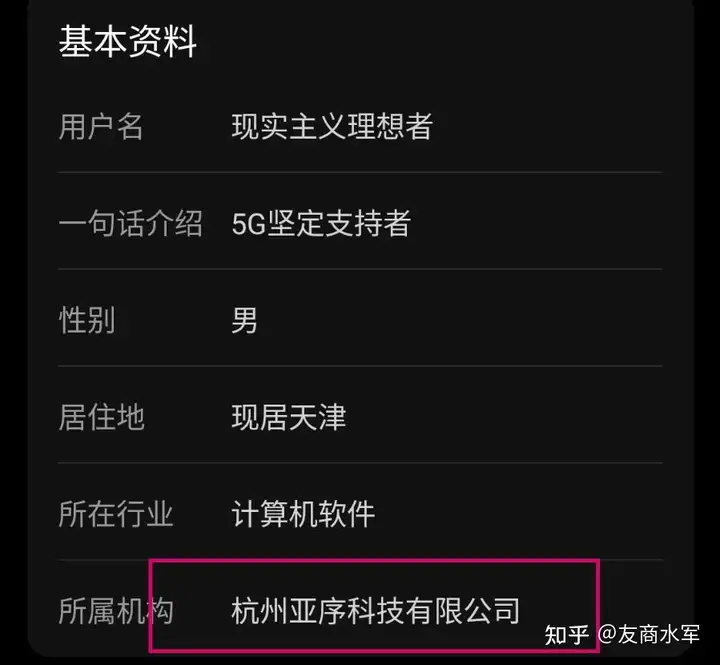Open the 所属机构 row label
720x665 pixels.
click(116, 611)
